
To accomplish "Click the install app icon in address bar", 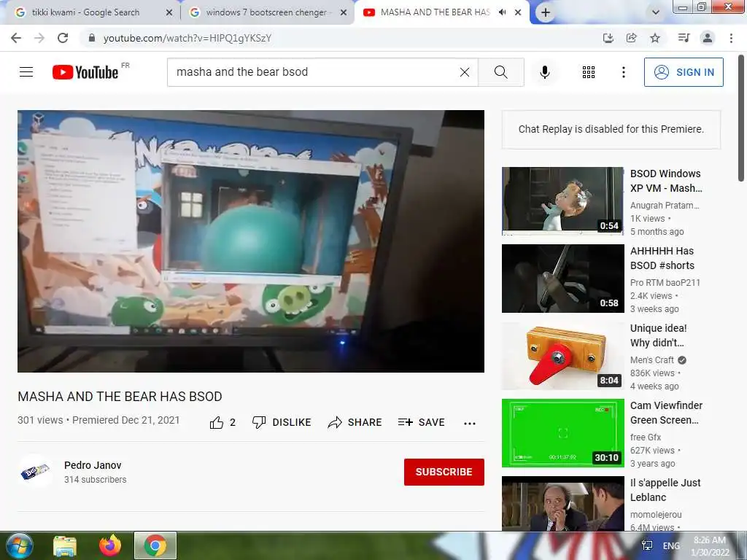I will click(608, 38).
